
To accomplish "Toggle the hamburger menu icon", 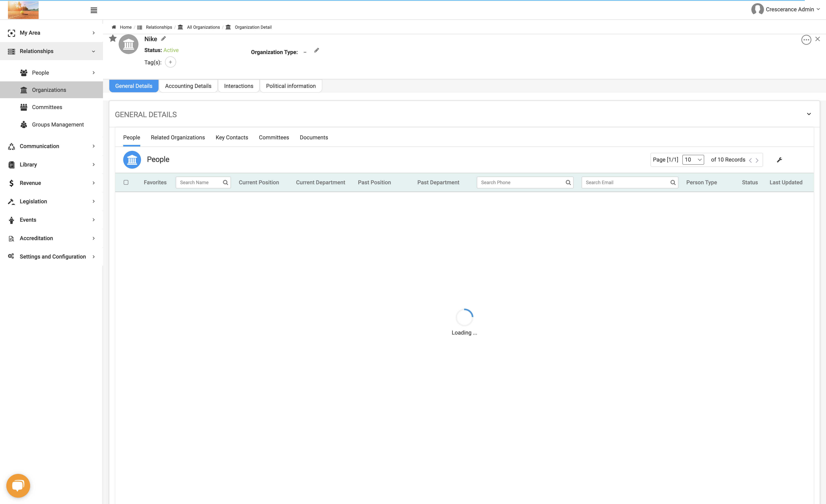I will point(94,10).
